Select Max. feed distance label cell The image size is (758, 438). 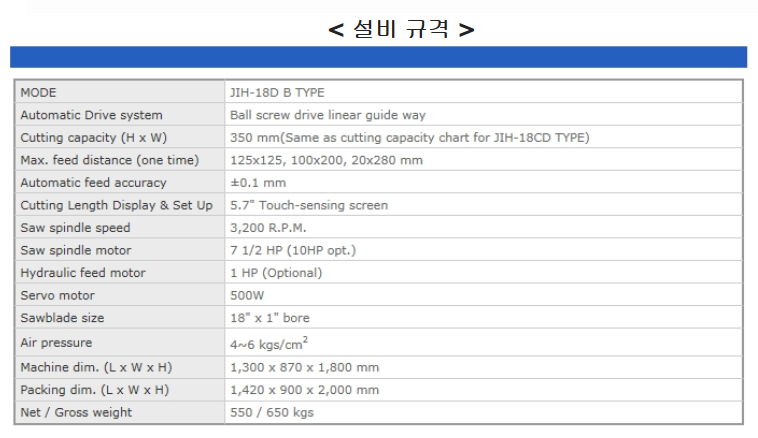point(120,160)
